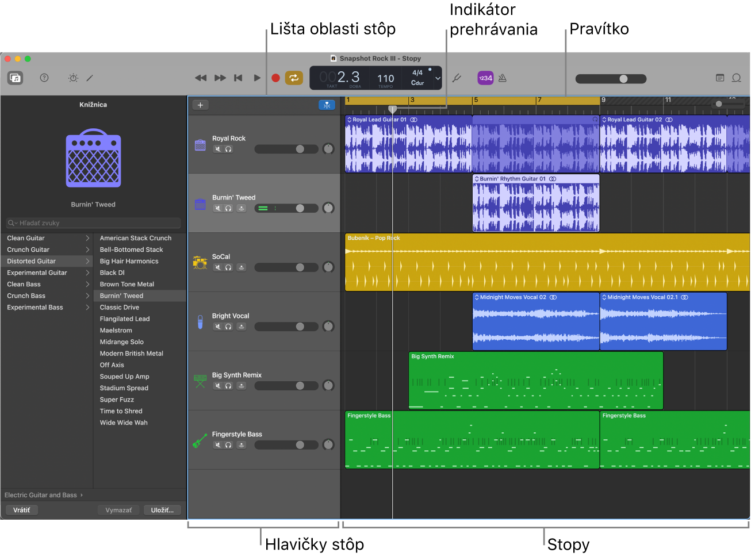Viewport: 751px width, 560px height.
Task: Mute the Royal Rock track
Action: 218,149
